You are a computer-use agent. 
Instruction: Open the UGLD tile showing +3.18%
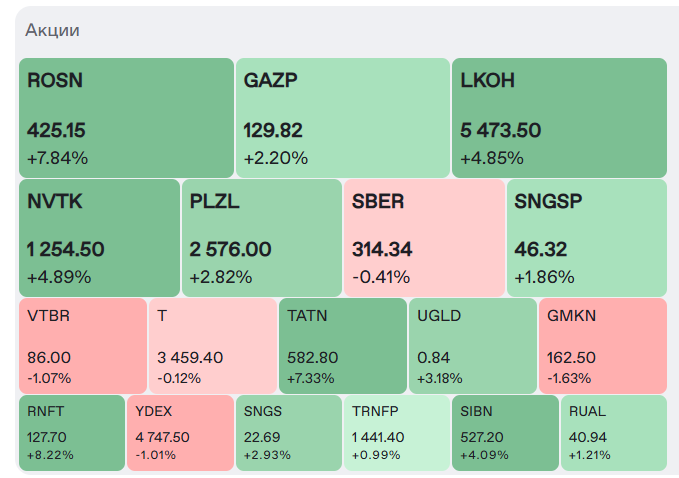pos(472,345)
